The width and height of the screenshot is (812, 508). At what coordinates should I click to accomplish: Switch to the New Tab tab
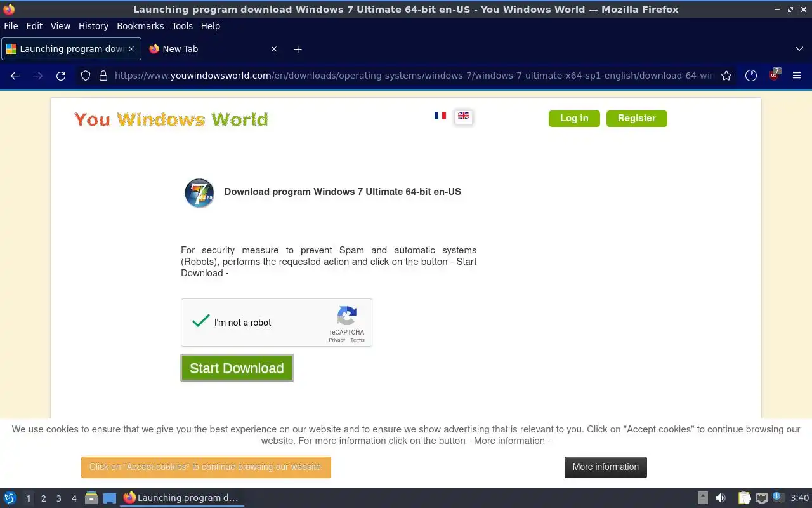[x=214, y=49]
